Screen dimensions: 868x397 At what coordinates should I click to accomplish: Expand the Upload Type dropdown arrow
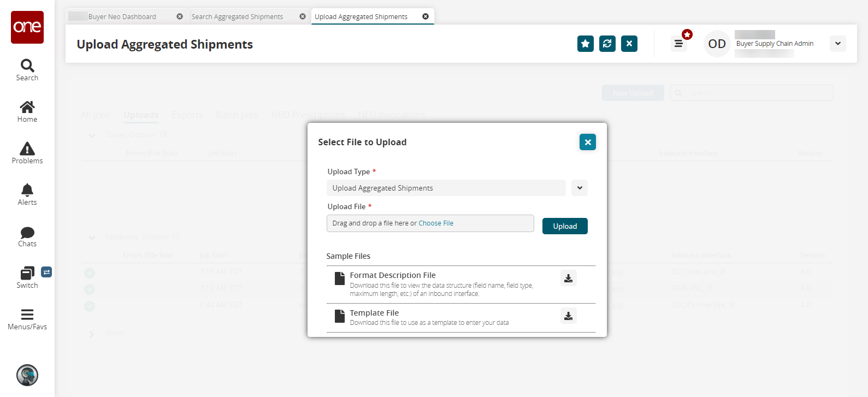pyautogui.click(x=580, y=188)
